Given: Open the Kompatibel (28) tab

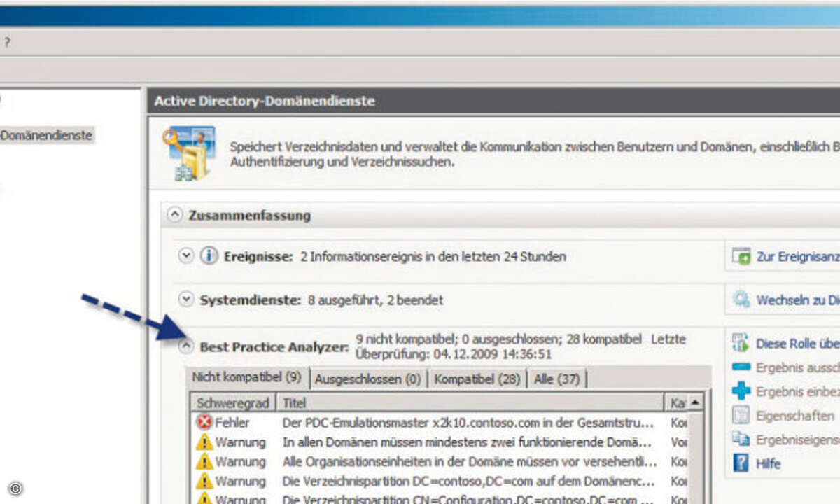Looking at the screenshot, I should point(476,378).
